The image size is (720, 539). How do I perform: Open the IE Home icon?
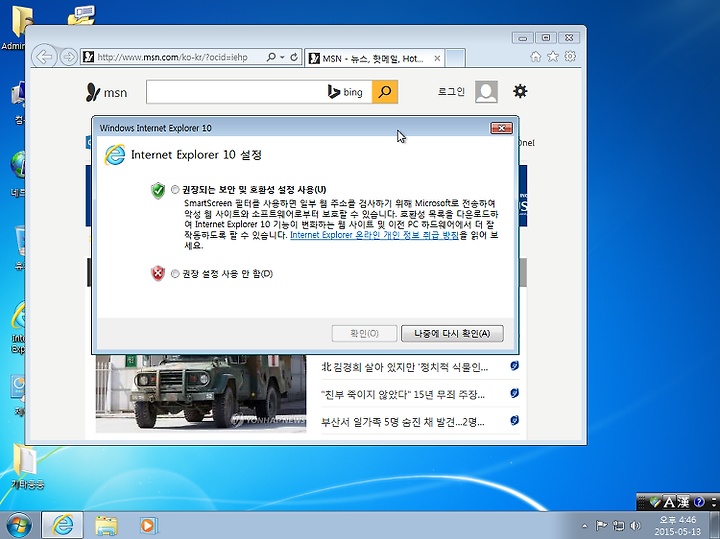(x=535, y=56)
